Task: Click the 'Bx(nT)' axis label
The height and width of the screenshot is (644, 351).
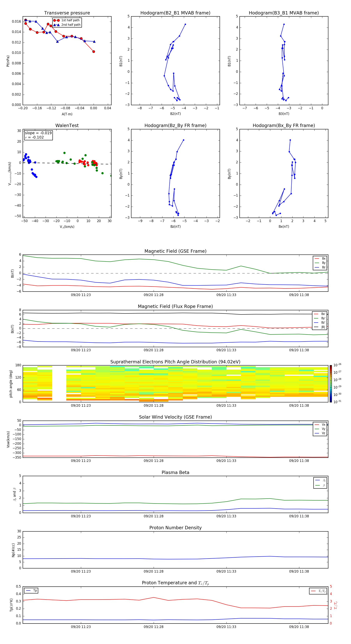Action: click(x=284, y=227)
